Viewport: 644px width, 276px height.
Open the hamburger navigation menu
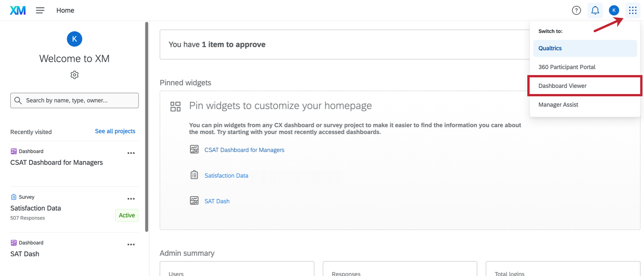click(40, 10)
